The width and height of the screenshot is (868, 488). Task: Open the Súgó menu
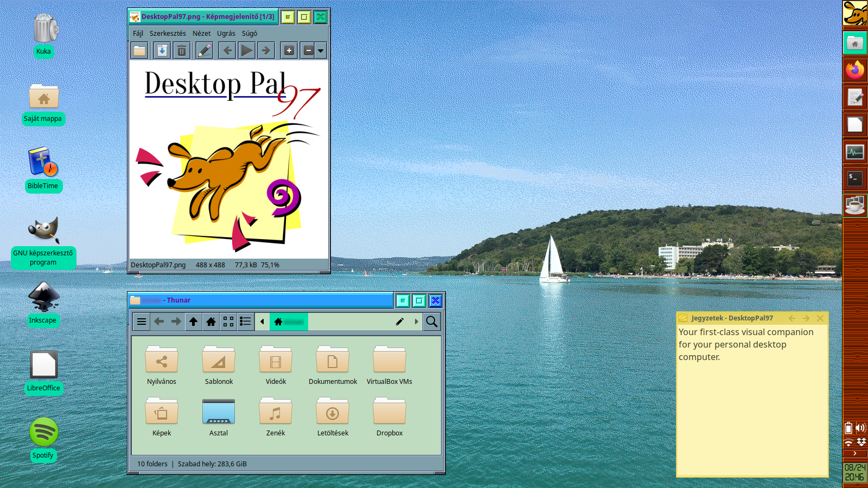(250, 33)
